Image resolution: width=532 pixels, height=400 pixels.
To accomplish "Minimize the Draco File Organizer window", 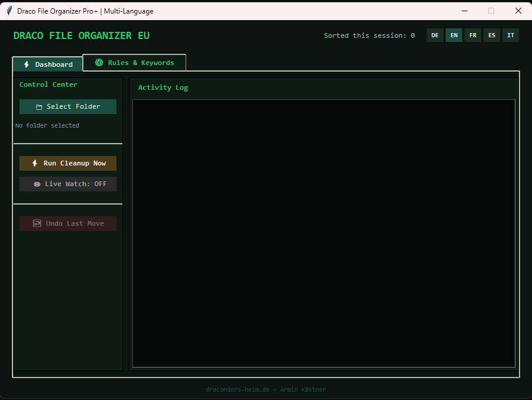I will pos(465,11).
